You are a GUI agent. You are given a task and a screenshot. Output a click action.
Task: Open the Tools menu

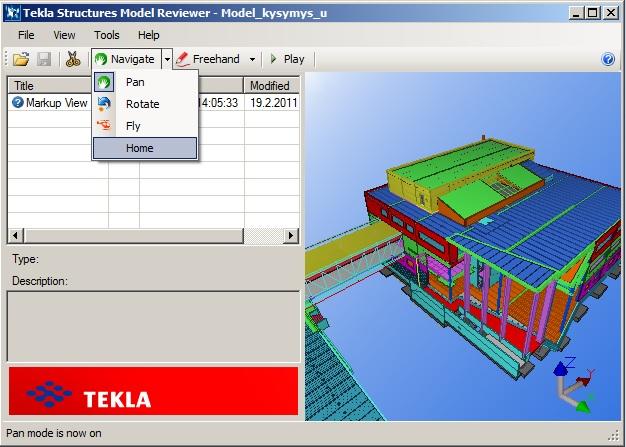tap(107, 35)
